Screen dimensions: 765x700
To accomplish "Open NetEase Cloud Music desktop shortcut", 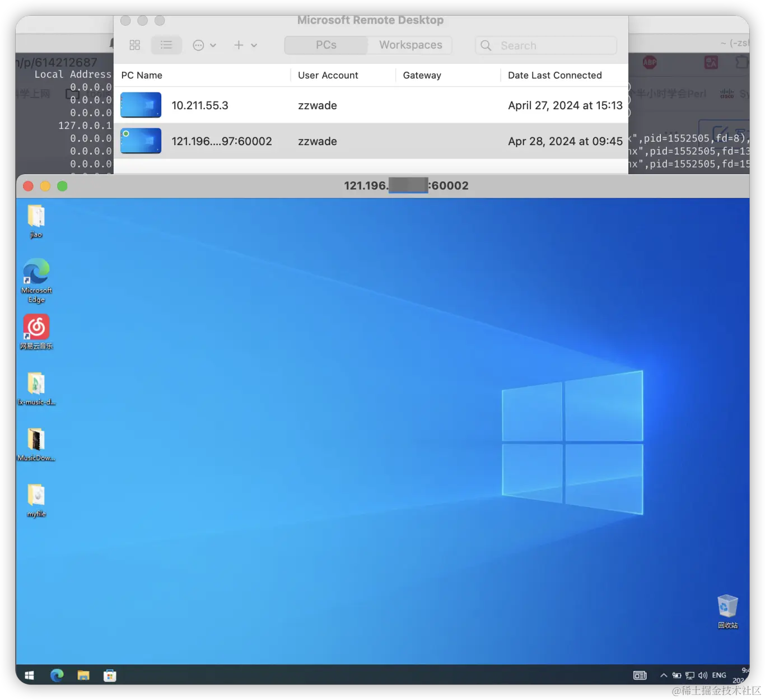I will [x=36, y=332].
